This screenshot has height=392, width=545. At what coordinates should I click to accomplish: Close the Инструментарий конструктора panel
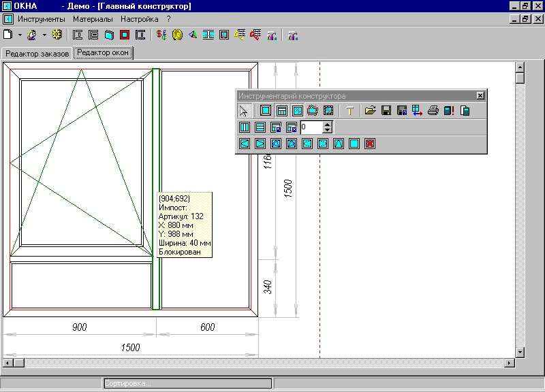(480, 96)
